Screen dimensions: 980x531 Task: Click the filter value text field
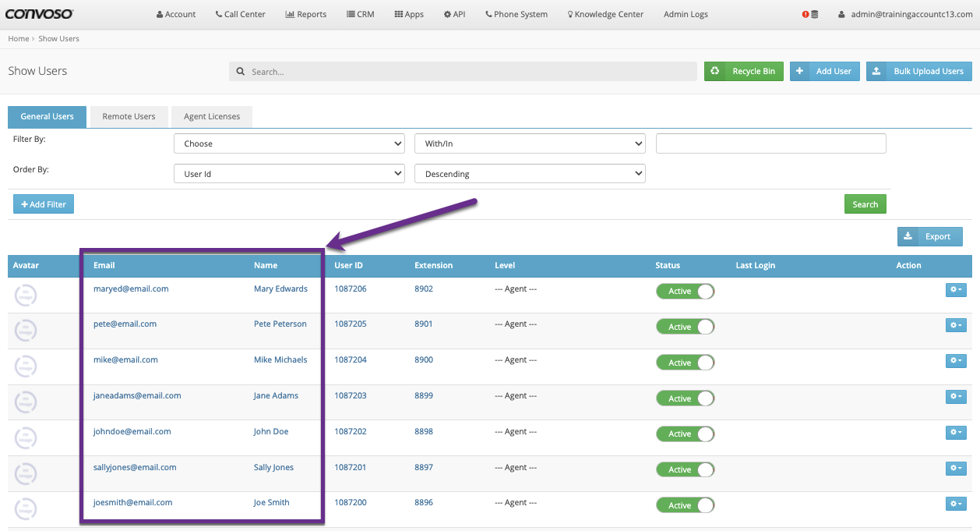[771, 143]
